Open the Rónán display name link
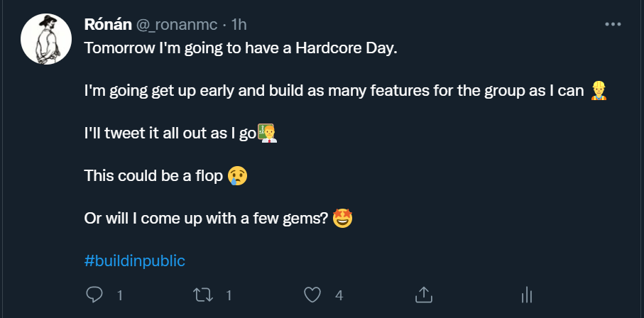 (107, 25)
